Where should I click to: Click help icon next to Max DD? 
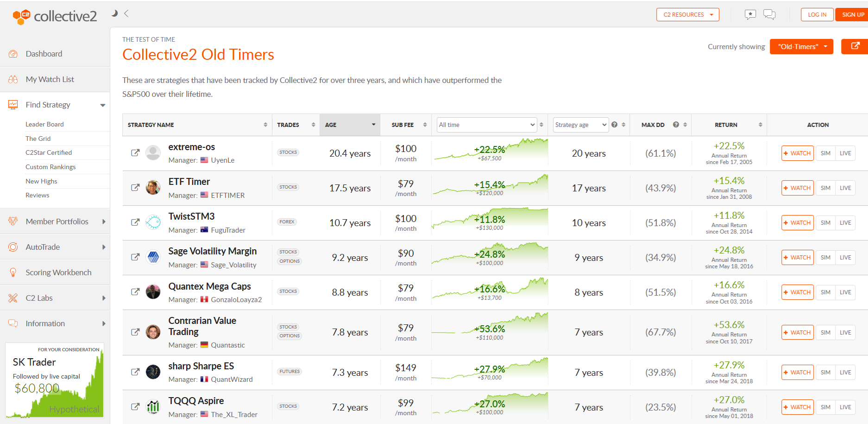pos(676,125)
